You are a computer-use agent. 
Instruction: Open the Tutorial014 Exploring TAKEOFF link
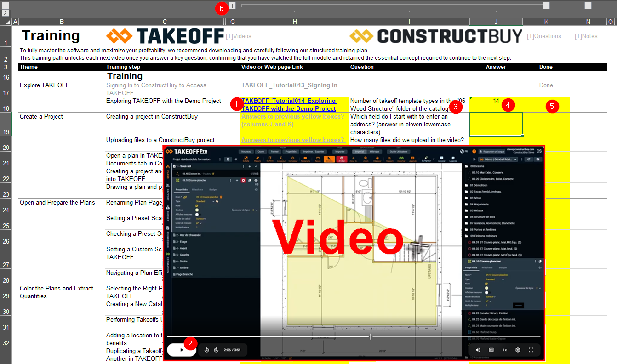289,105
